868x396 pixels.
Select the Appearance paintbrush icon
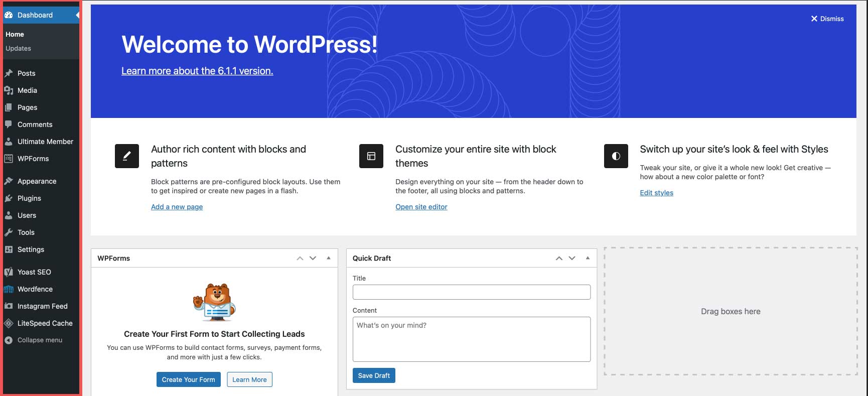point(9,181)
